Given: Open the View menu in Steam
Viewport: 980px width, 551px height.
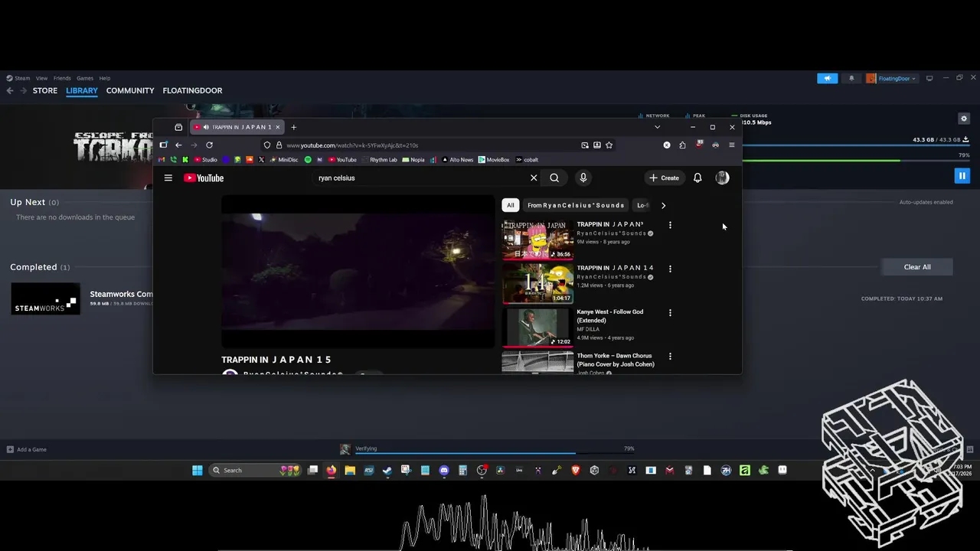Looking at the screenshot, I should pyautogui.click(x=41, y=78).
